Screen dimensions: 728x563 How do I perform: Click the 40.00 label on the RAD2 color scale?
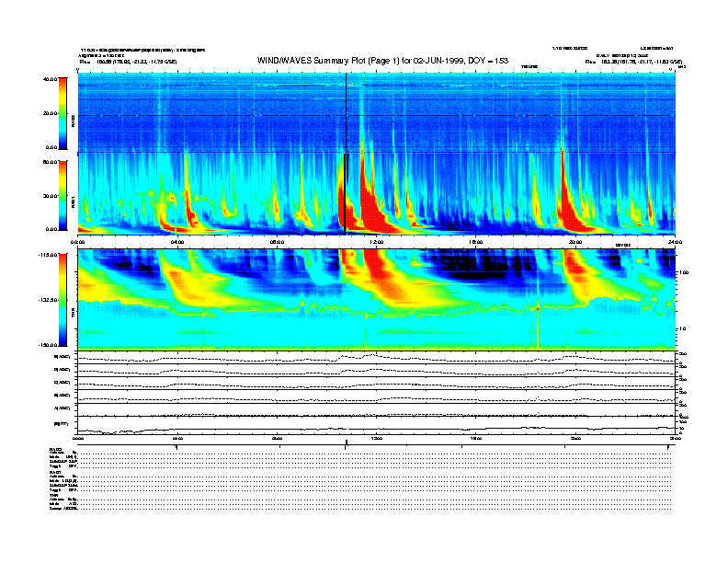pos(50,79)
